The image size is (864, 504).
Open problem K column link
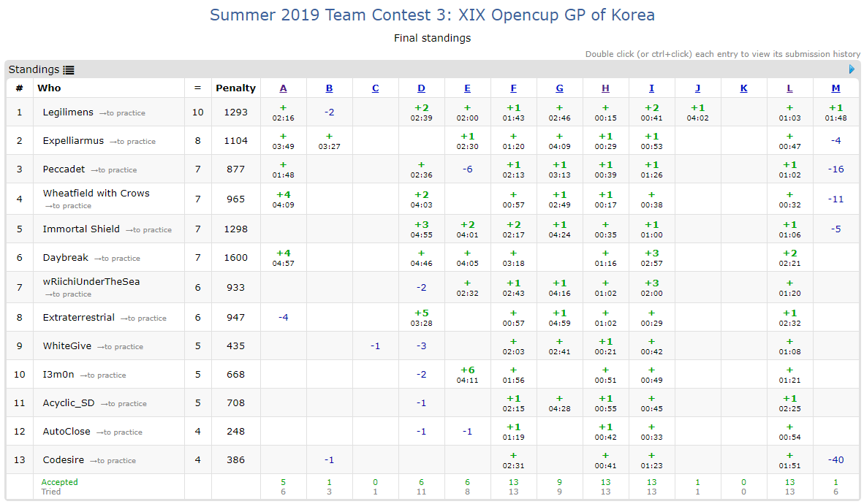(743, 88)
